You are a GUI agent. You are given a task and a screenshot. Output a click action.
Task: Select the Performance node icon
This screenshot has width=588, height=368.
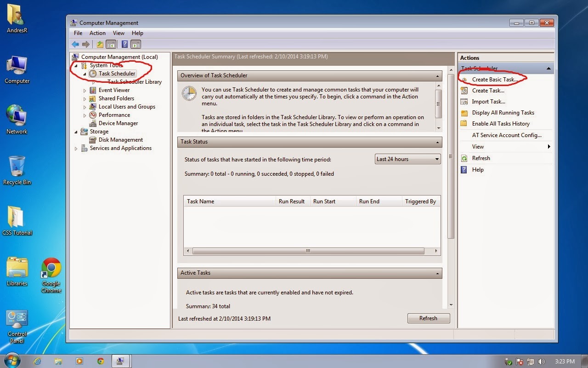coord(93,115)
